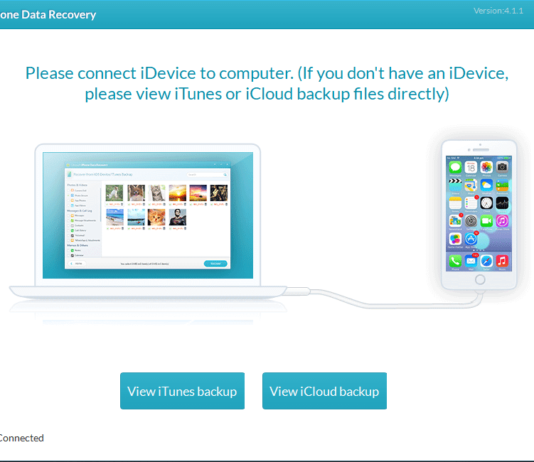Open the Mail icon with red badge

click(471, 261)
